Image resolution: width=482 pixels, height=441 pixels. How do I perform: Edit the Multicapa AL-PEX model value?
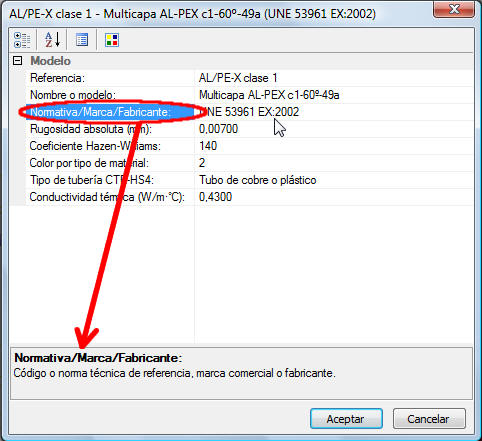[334, 95]
